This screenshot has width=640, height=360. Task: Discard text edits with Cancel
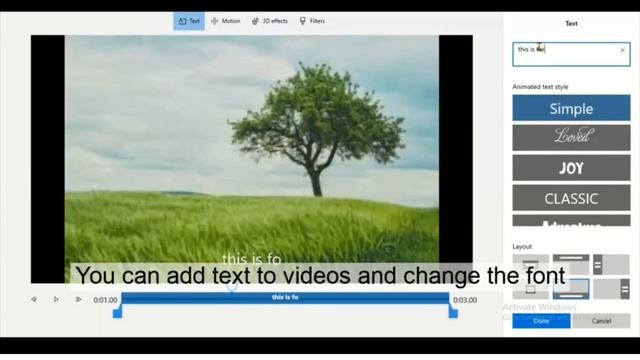601,321
